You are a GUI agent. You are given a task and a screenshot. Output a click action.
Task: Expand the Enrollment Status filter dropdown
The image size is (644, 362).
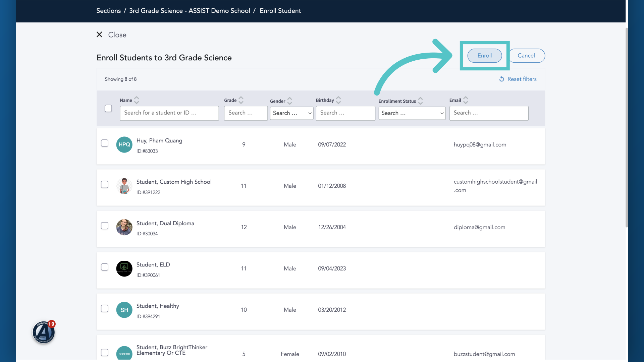(412, 113)
